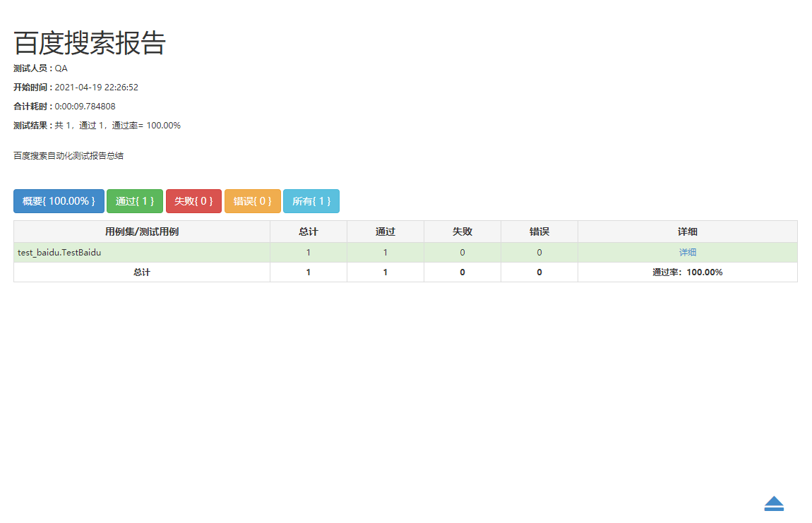
Task: Show 失败{ 0 } failed cases
Action: point(193,201)
